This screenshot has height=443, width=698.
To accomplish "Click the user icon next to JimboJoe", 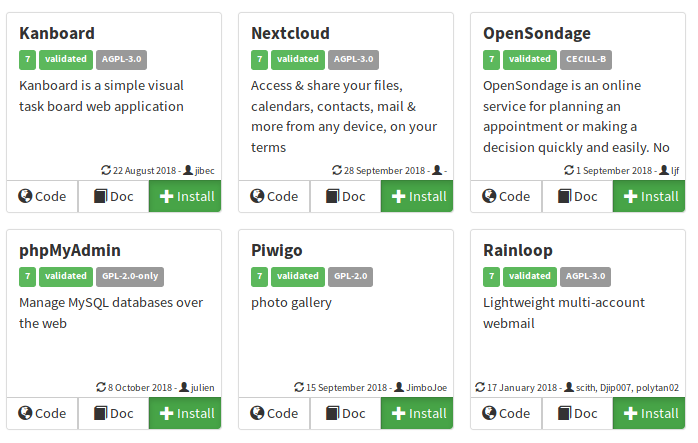I will tap(399, 387).
